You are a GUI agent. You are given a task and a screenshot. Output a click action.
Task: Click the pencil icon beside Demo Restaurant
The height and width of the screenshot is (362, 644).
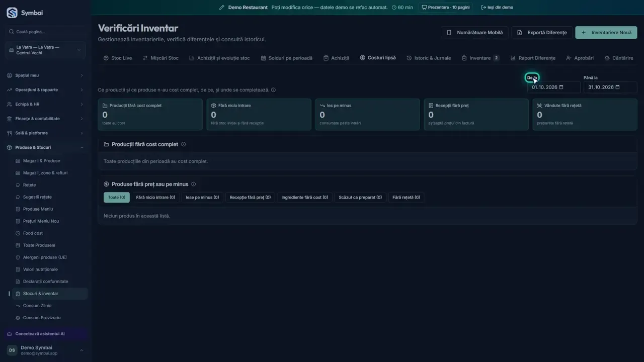(x=222, y=8)
